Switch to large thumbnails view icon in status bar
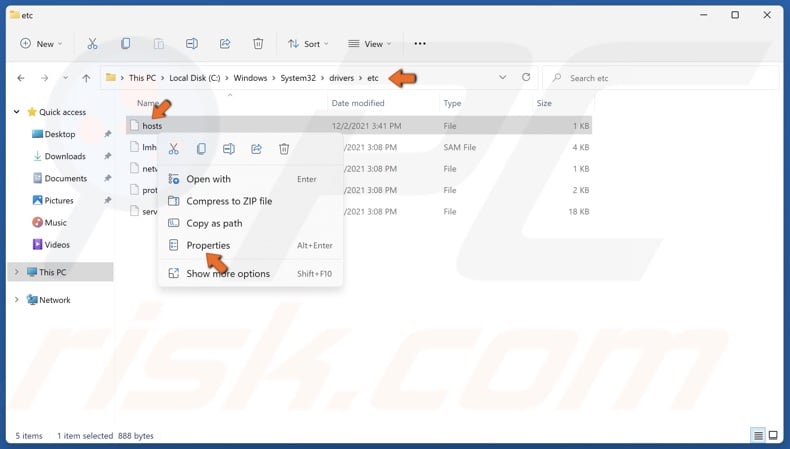This screenshot has width=790, height=449. click(773, 435)
